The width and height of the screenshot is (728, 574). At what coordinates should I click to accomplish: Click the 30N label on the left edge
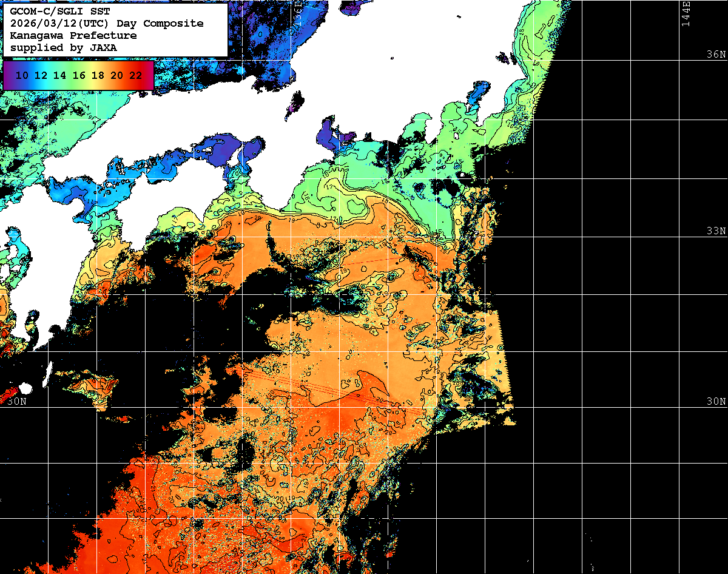tap(17, 401)
